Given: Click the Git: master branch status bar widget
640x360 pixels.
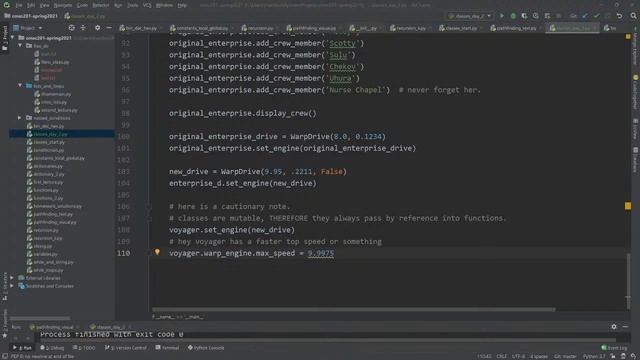Looking at the screenshot, I should (565, 356).
